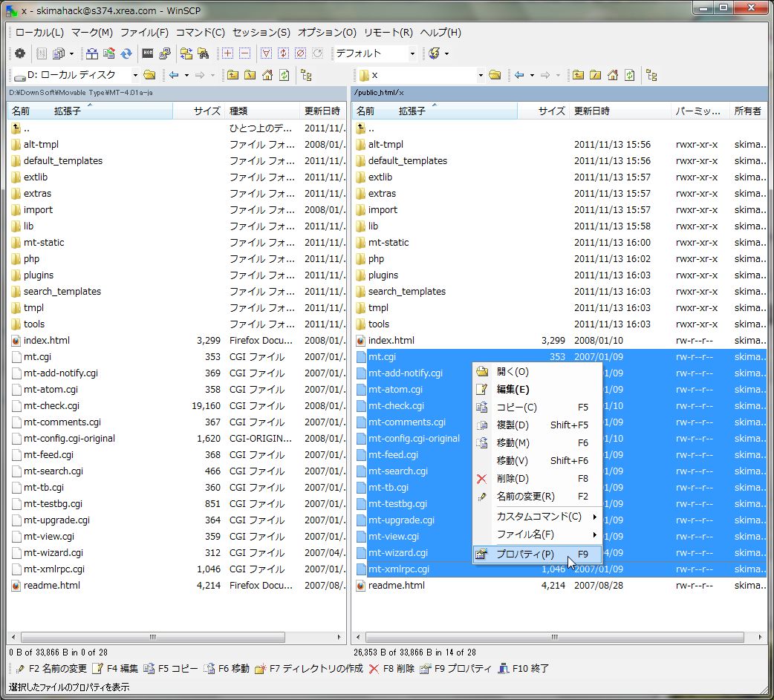The height and width of the screenshot is (700, 774).
Task: Click the select files plus icon
Action: pos(227,53)
